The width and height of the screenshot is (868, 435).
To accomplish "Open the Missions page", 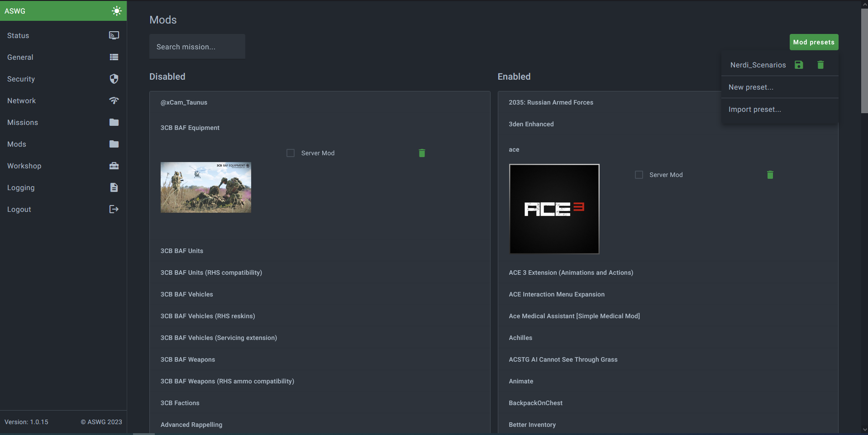I will [x=63, y=122].
